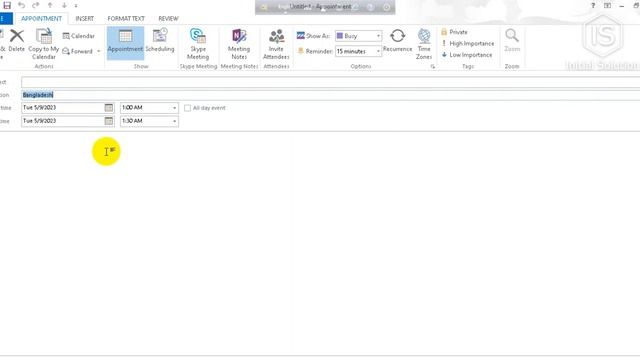Viewport: 640px width, 360px height.
Task: Set up Recurrence for appointment
Action: coord(398,40)
